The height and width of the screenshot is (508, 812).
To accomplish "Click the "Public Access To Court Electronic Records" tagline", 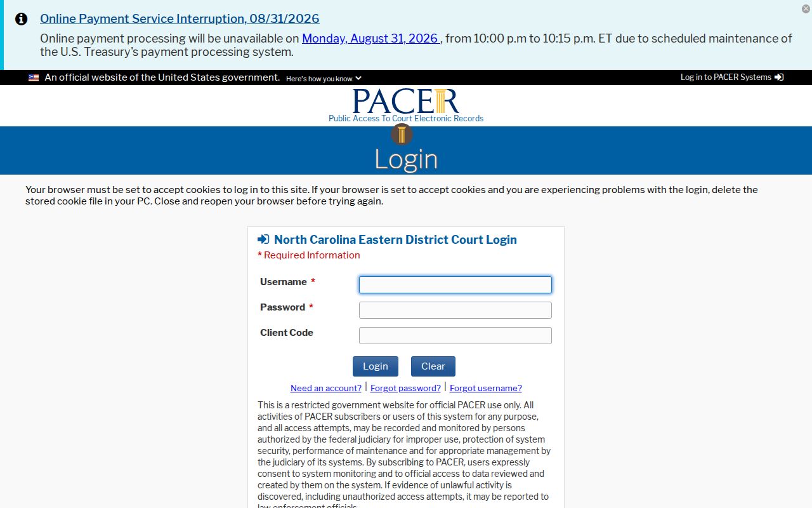I will (x=406, y=119).
